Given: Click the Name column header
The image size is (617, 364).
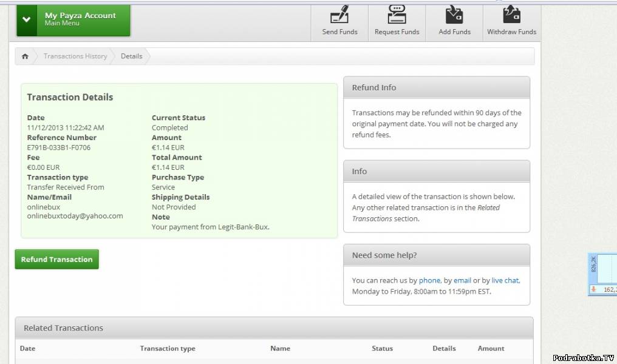Looking at the screenshot, I should [280, 349].
